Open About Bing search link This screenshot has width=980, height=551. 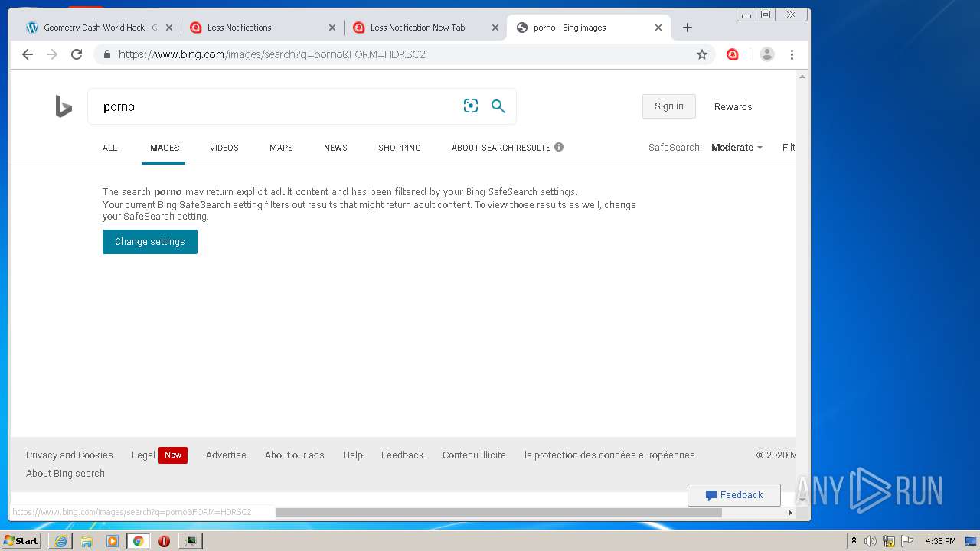tap(65, 473)
